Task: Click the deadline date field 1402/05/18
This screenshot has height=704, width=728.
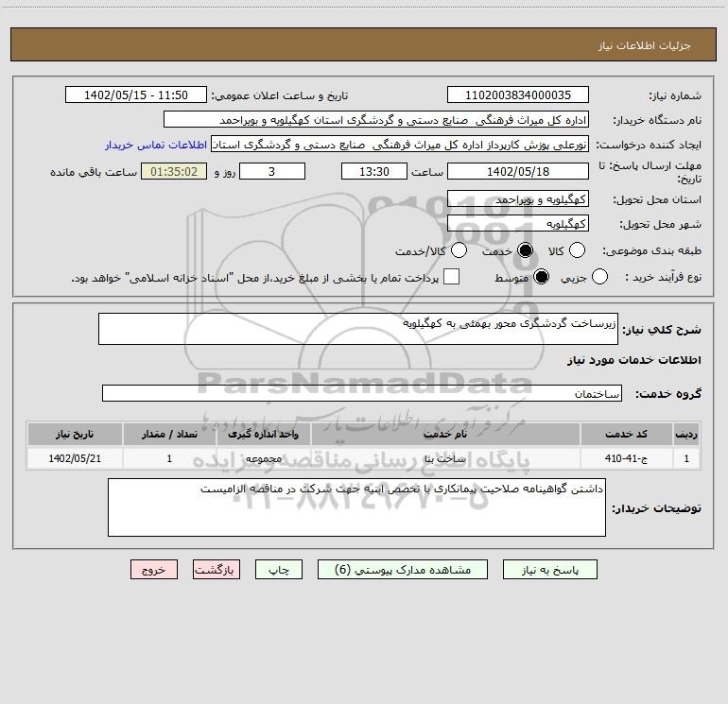Action: pyautogui.click(x=518, y=171)
